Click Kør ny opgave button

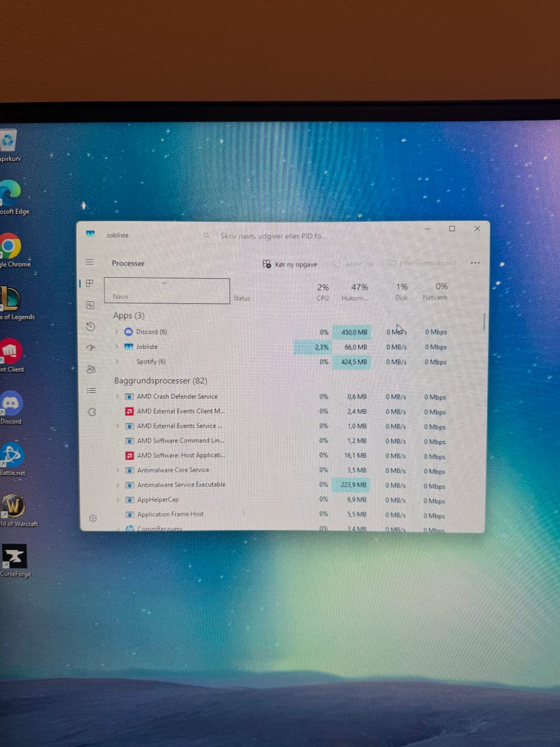click(290, 264)
